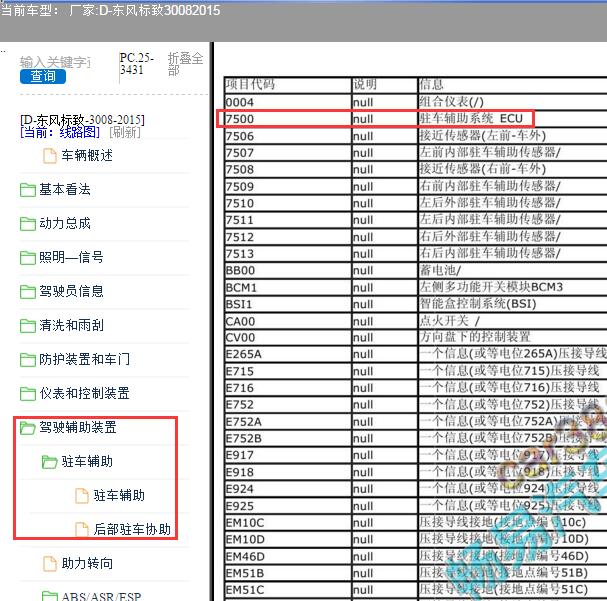The height and width of the screenshot is (601, 607).
Task: Expand the 仪表和控制装置 folder icon
Action: pyautogui.click(x=27, y=394)
